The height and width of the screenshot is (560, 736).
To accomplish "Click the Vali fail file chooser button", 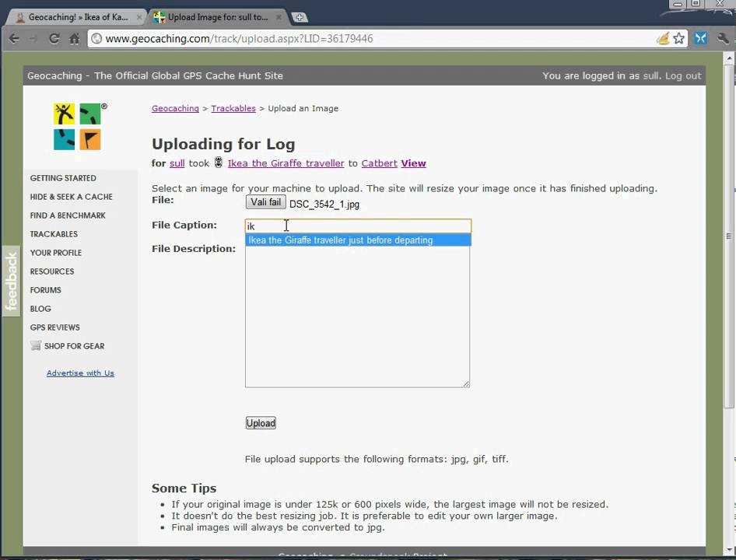I will [x=265, y=202].
